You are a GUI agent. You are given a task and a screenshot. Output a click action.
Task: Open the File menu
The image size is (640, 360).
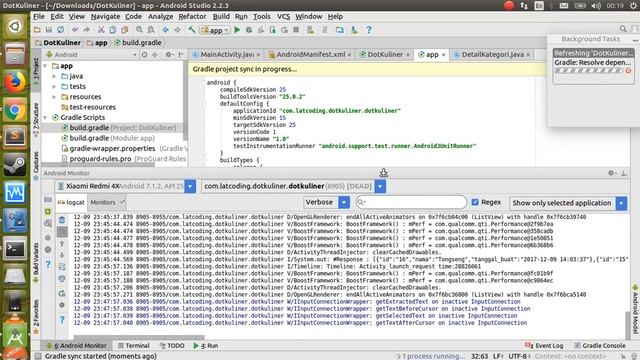click(x=39, y=16)
